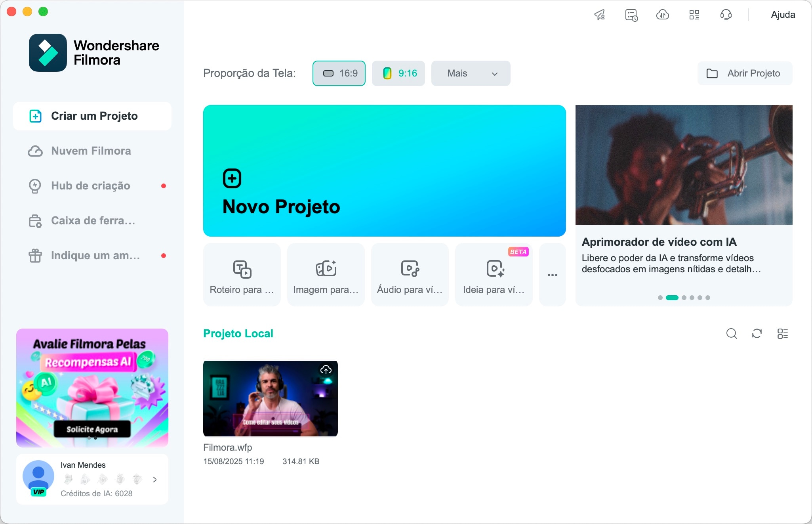
Task: Switch project list view layout icon
Action: pyautogui.click(x=782, y=334)
